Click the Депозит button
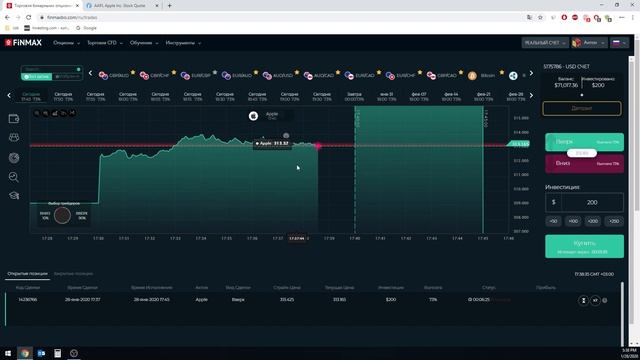The height and width of the screenshot is (360, 640). pyautogui.click(x=582, y=109)
